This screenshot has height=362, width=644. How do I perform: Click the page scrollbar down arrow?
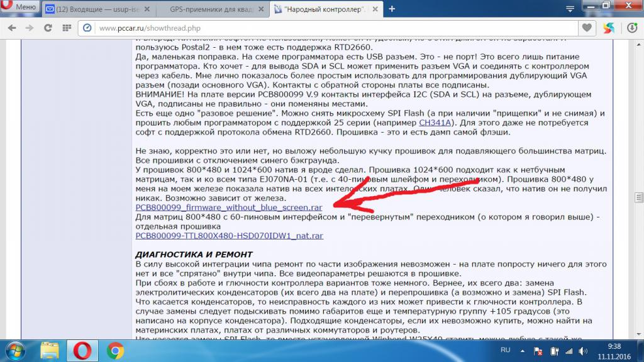pos(639,334)
